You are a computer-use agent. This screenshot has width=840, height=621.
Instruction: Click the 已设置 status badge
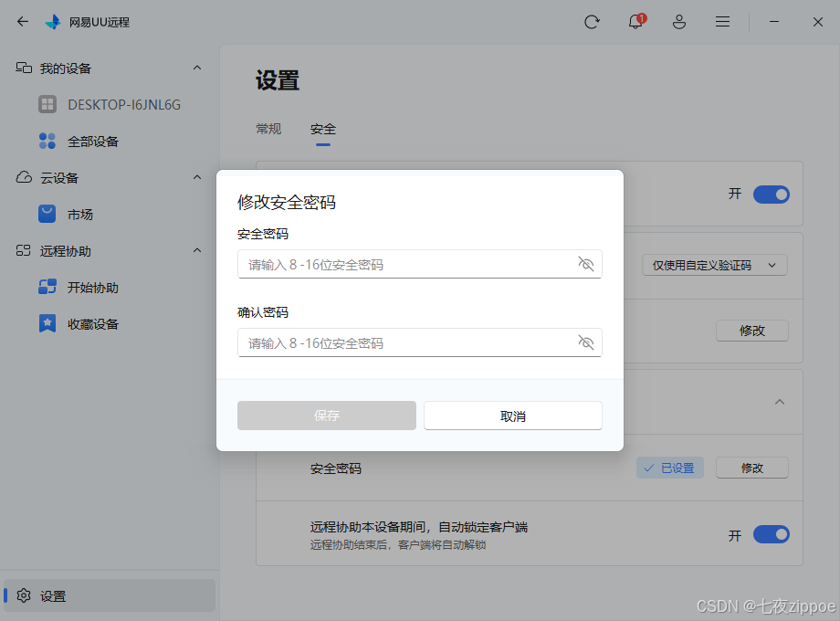[669, 468]
